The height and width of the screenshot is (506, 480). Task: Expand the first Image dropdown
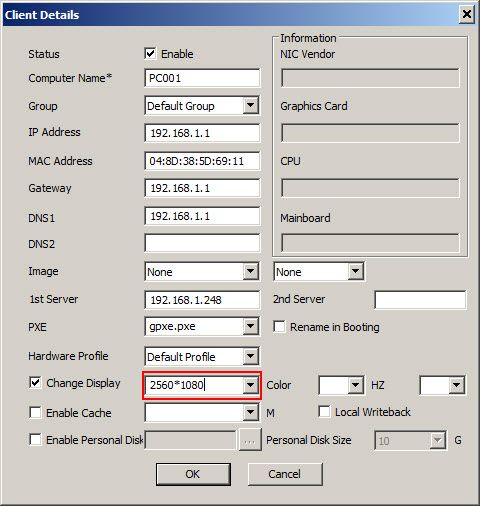pyautogui.click(x=250, y=271)
